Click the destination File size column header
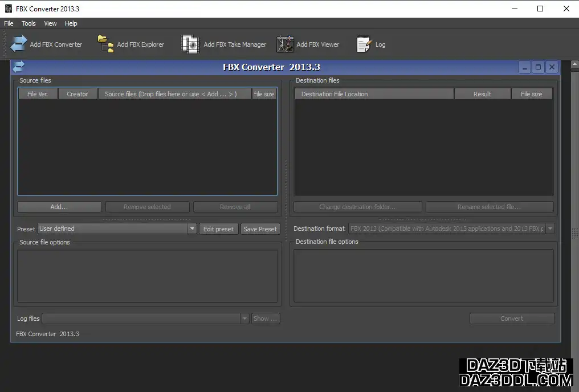This screenshot has height=392, width=579. tap(532, 94)
